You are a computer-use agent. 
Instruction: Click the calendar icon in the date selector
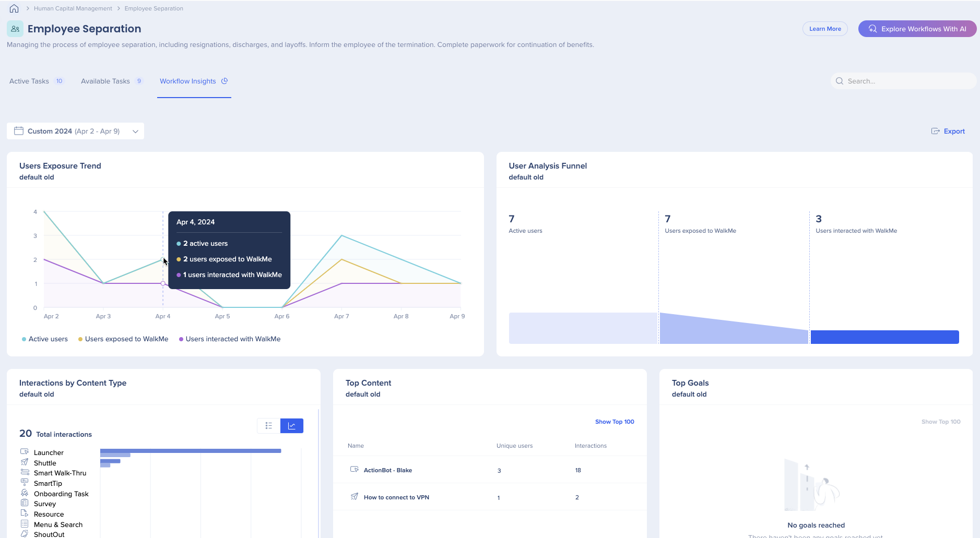pos(19,130)
